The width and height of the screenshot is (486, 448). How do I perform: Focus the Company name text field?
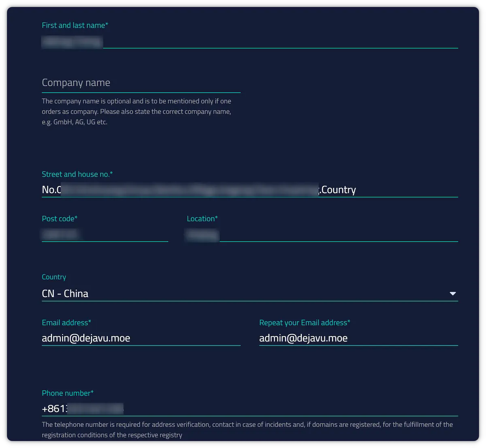141,83
